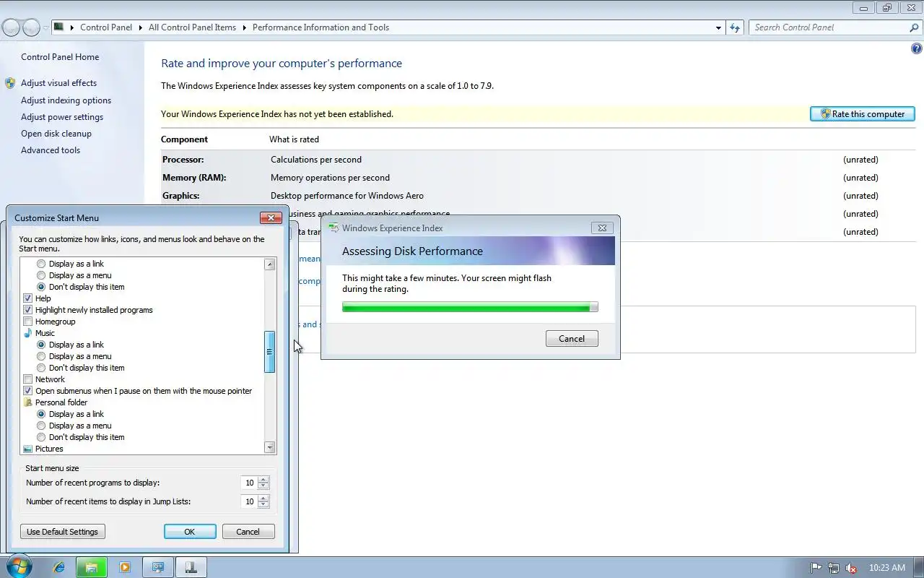Open the recent pages dropdown beside Forward
The image size is (924, 578).
click(46, 28)
